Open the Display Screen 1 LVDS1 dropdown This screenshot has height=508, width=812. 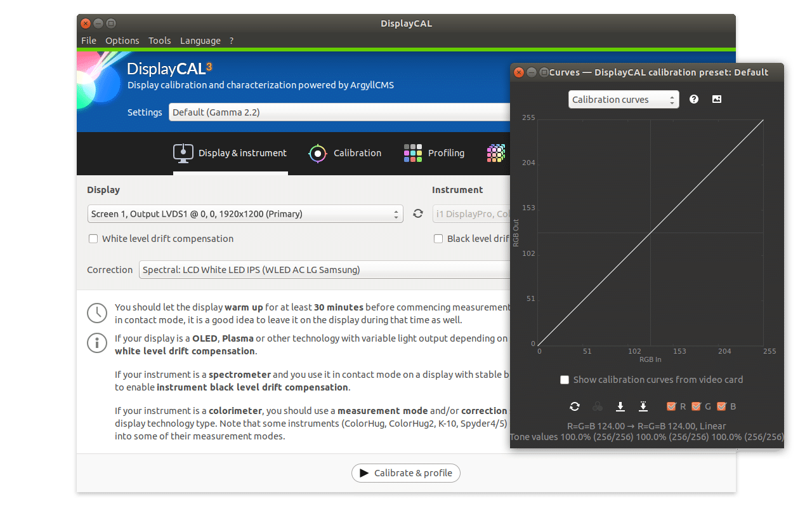click(245, 214)
